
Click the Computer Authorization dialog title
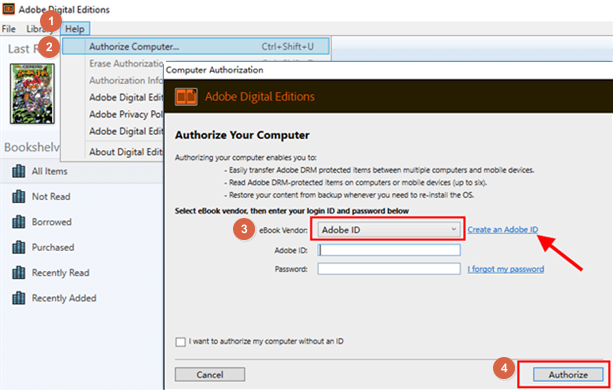click(215, 70)
